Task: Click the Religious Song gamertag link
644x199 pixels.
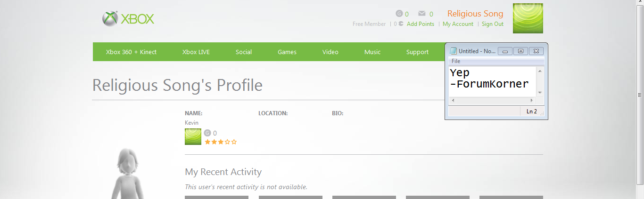Action: point(475,14)
